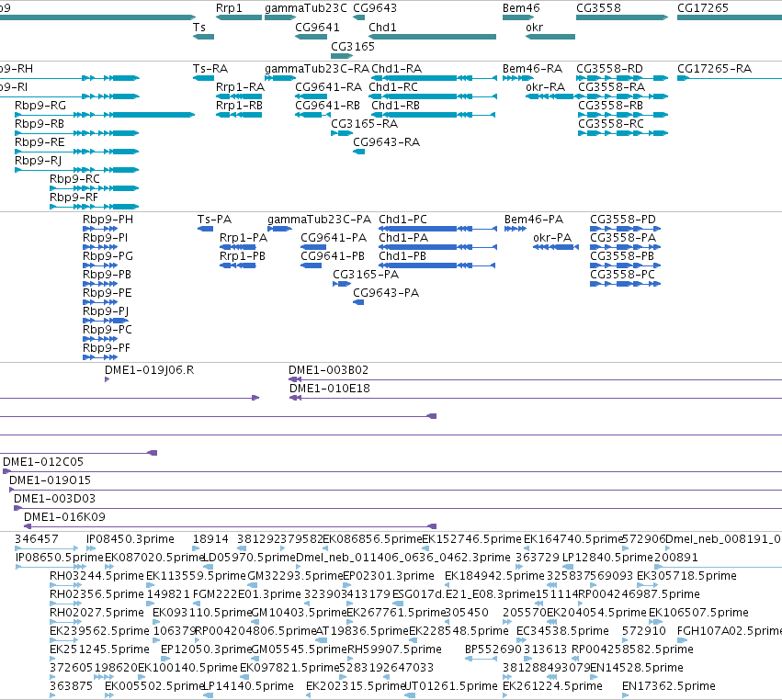Select the Rrp1 gene feature
The height and width of the screenshot is (700, 782).
coord(239,17)
